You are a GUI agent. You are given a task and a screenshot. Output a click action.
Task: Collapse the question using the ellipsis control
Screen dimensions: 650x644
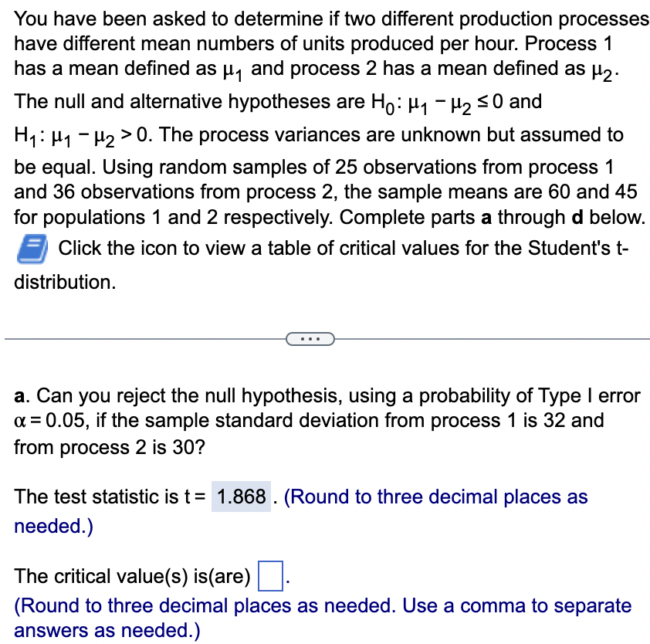click(x=311, y=338)
